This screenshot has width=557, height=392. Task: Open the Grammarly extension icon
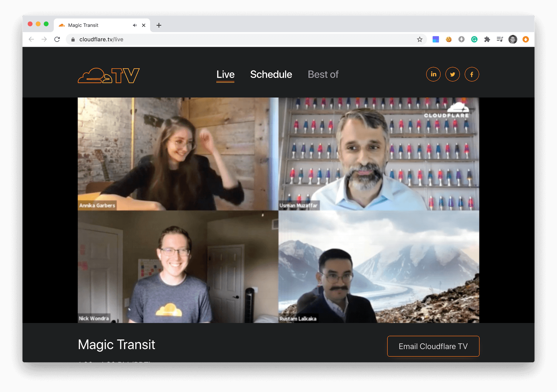pyautogui.click(x=474, y=39)
